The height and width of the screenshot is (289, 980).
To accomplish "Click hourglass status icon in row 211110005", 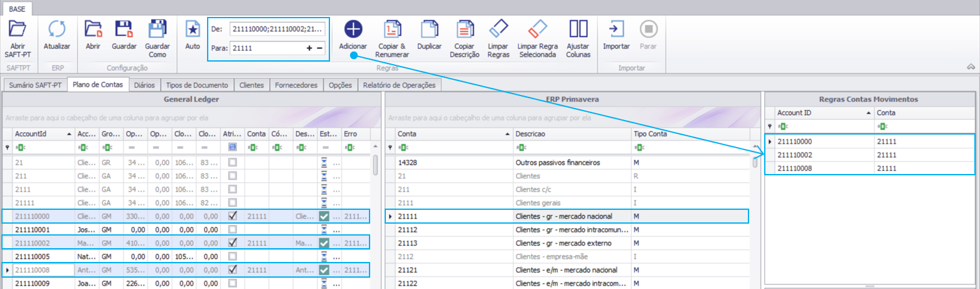I will [x=324, y=256].
